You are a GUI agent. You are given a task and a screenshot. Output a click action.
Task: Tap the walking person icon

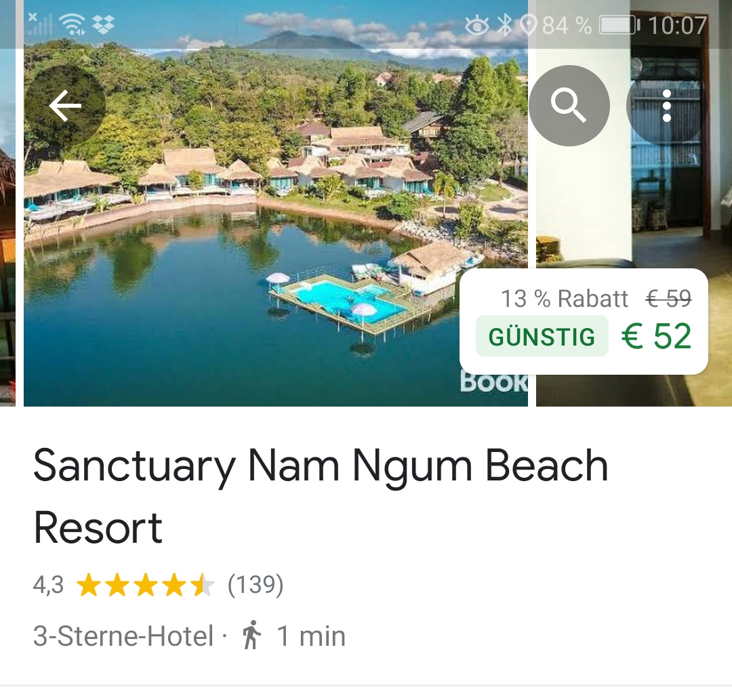click(251, 635)
